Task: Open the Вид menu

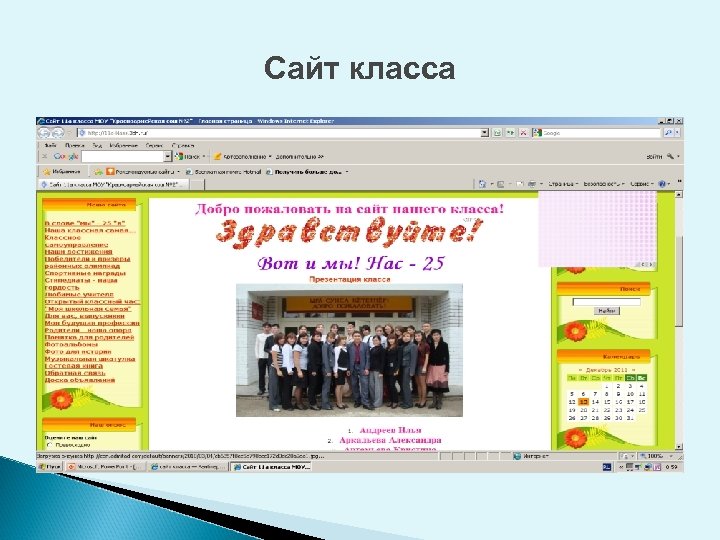Action: coord(97,146)
